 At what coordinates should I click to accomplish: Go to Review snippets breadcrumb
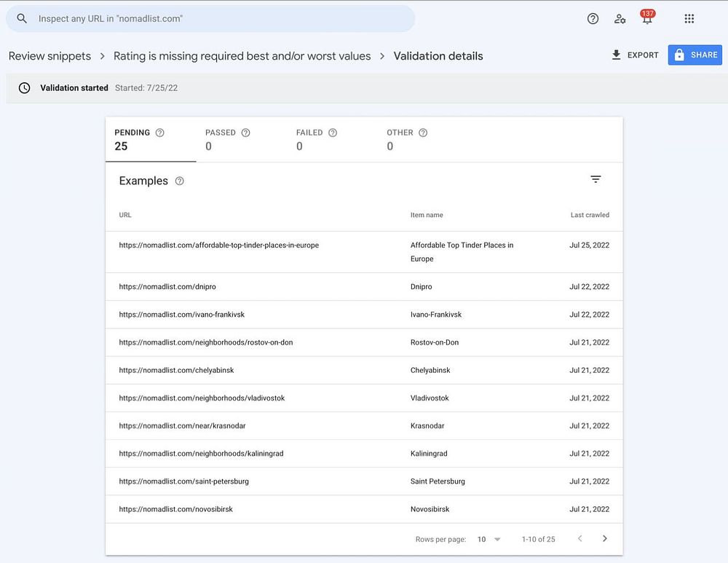pos(50,56)
